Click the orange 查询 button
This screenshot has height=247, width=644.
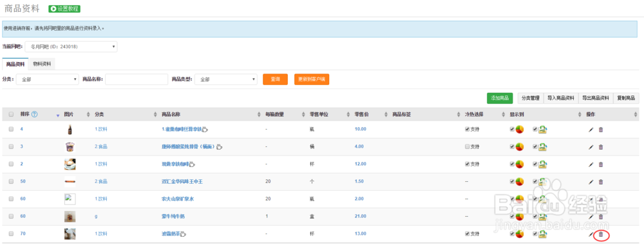click(x=275, y=79)
